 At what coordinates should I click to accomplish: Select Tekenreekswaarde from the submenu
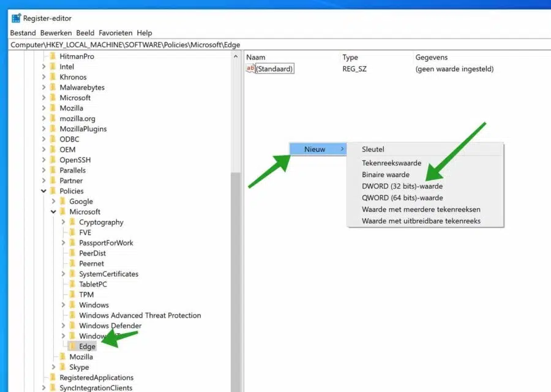pyautogui.click(x=391, y=163)
